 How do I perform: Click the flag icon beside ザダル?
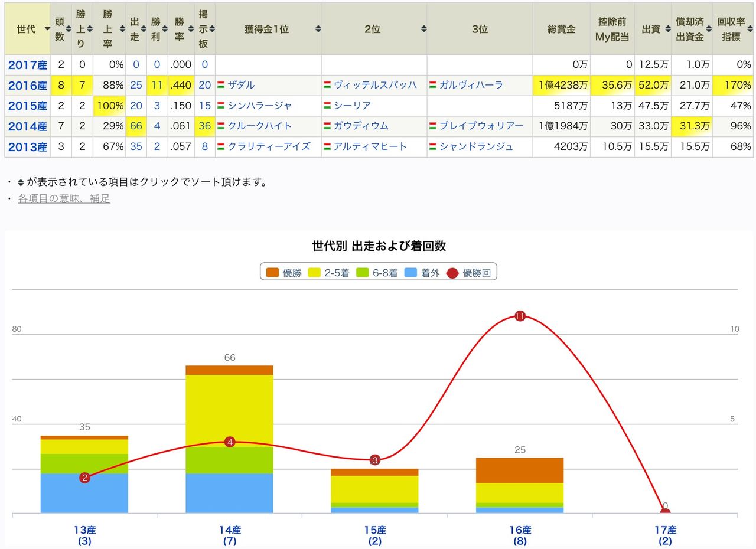point(221,84)
